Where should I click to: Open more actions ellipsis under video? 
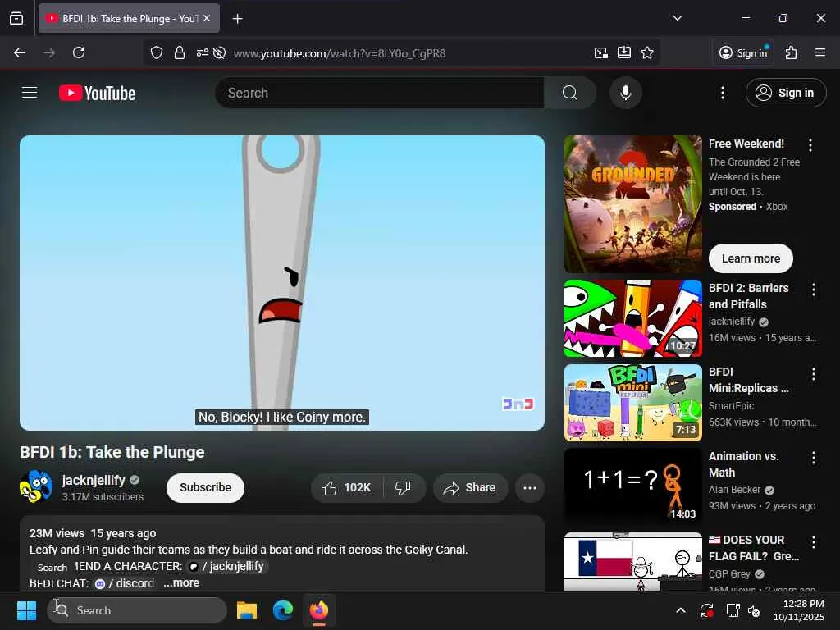coord(530,487)
